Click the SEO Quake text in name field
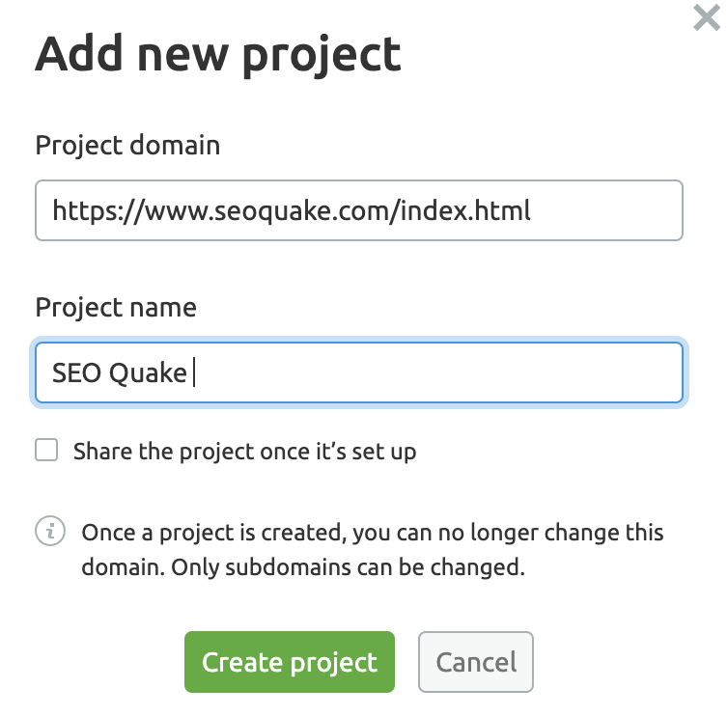728x716 pixels. 120,373
